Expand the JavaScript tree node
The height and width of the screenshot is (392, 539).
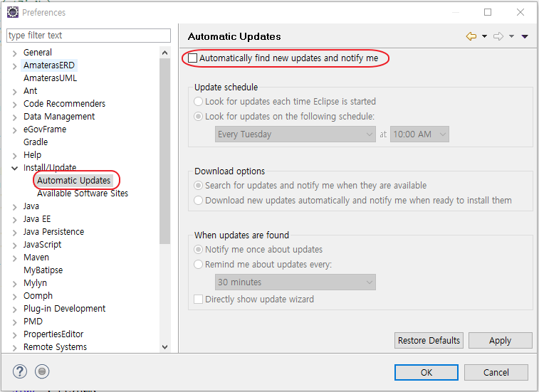click(x=14, y=245)
